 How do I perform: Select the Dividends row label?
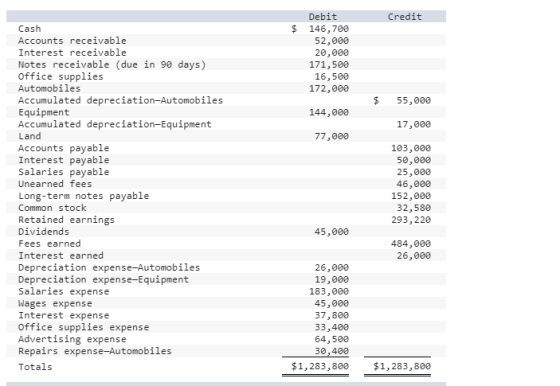tap(44, 232)
